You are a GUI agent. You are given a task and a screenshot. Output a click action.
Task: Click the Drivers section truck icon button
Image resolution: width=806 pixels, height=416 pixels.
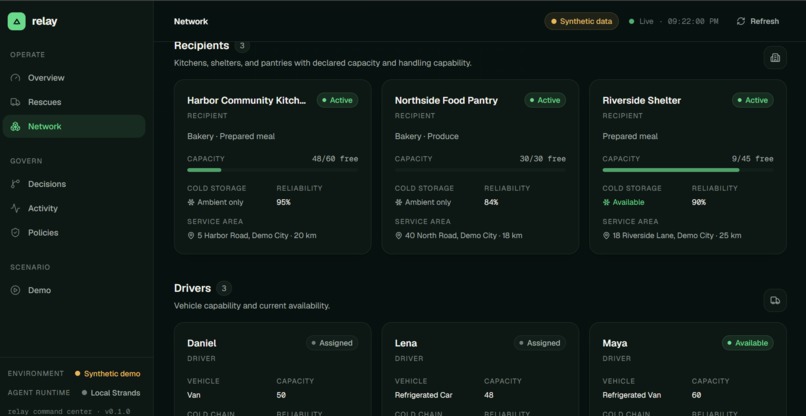[x=775, y=300]
